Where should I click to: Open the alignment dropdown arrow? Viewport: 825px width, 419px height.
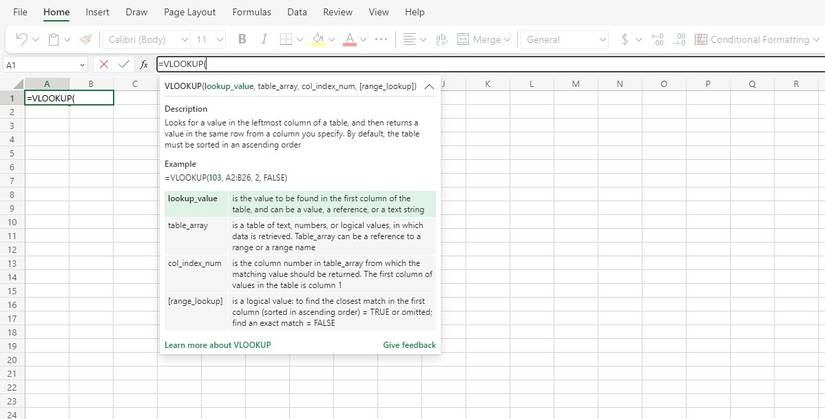pyautogui.click(x=423, y=39)
